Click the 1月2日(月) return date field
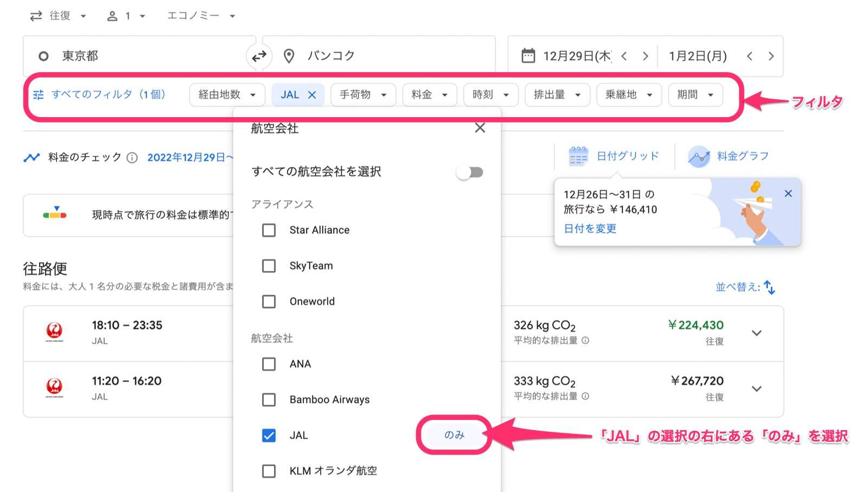This screenshot has width=868, height=492. pyautogui.click(x=698, y=56)
